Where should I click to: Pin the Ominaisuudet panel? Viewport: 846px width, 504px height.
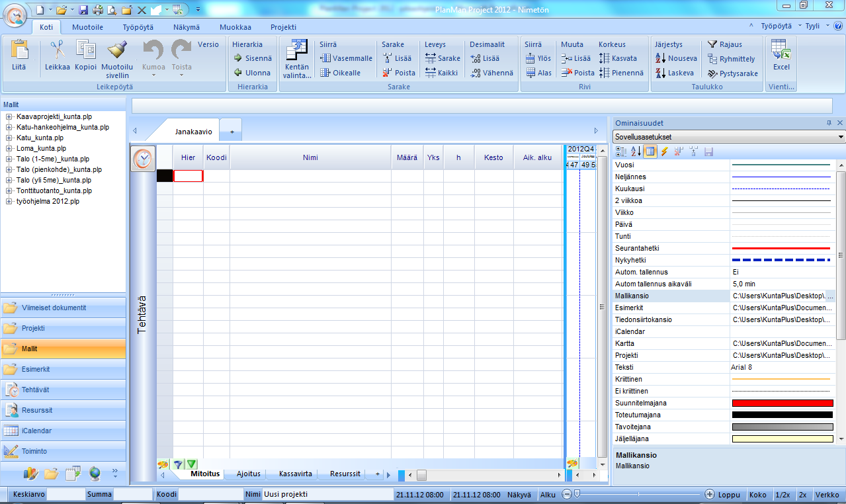tap(829, 123)
